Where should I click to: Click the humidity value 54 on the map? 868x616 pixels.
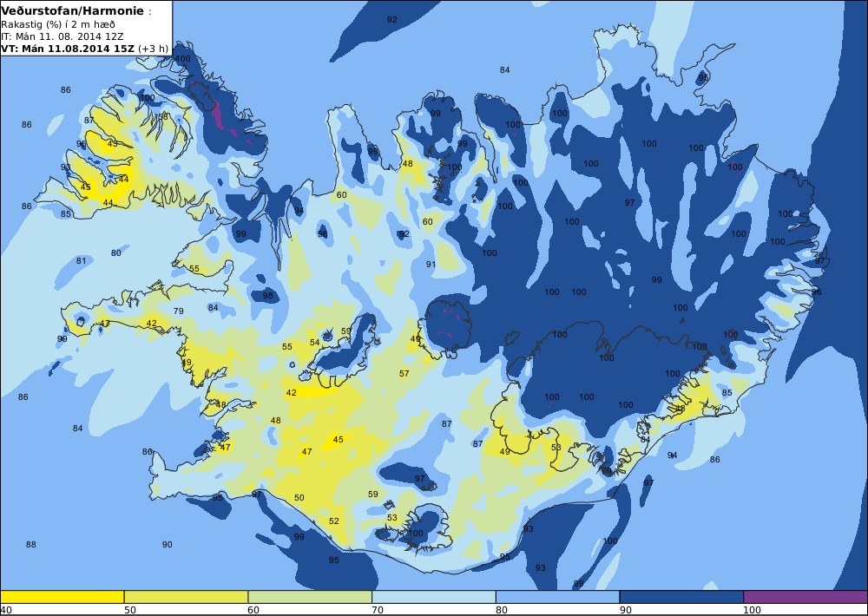314,343
